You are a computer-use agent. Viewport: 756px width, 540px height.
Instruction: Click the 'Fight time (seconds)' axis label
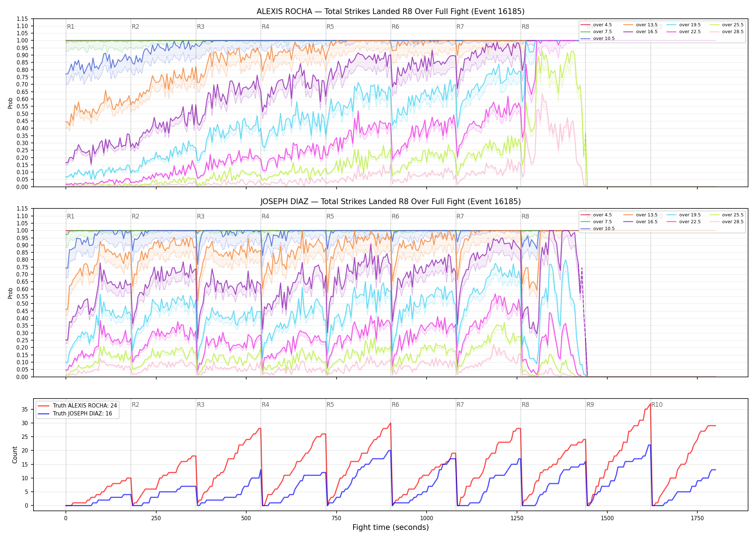click(391, 527)
